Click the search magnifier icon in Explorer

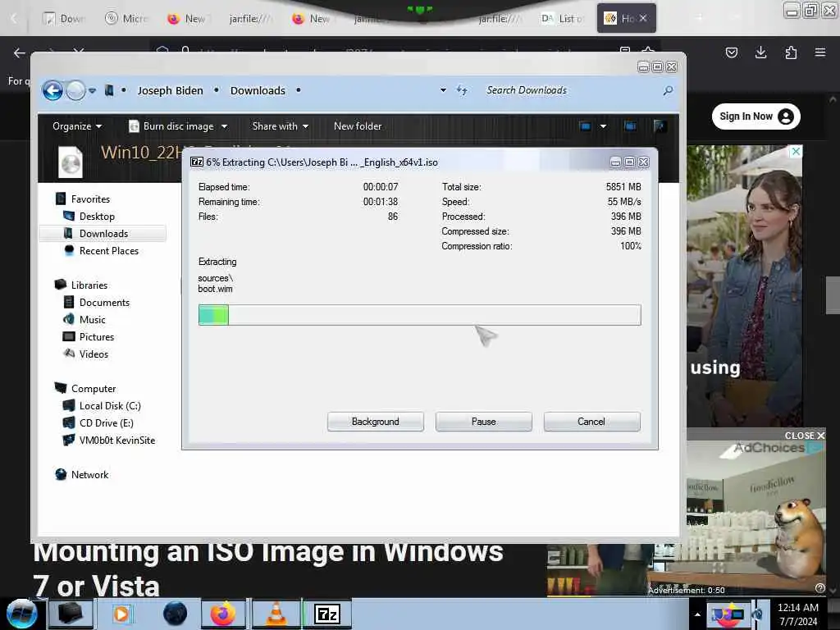coord(668,90)
